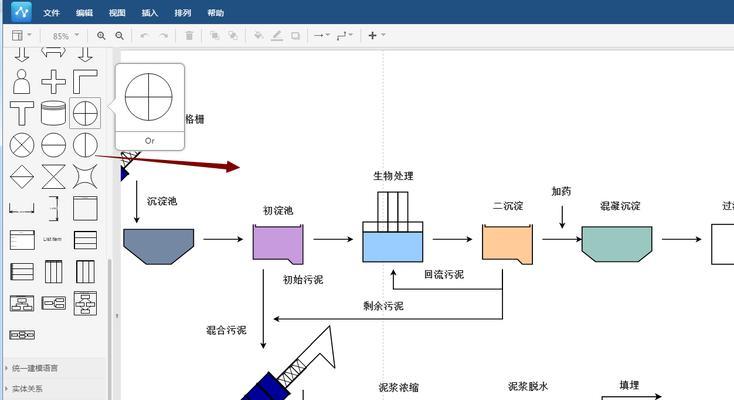Click the 混合污泥 label

point(226,330)
